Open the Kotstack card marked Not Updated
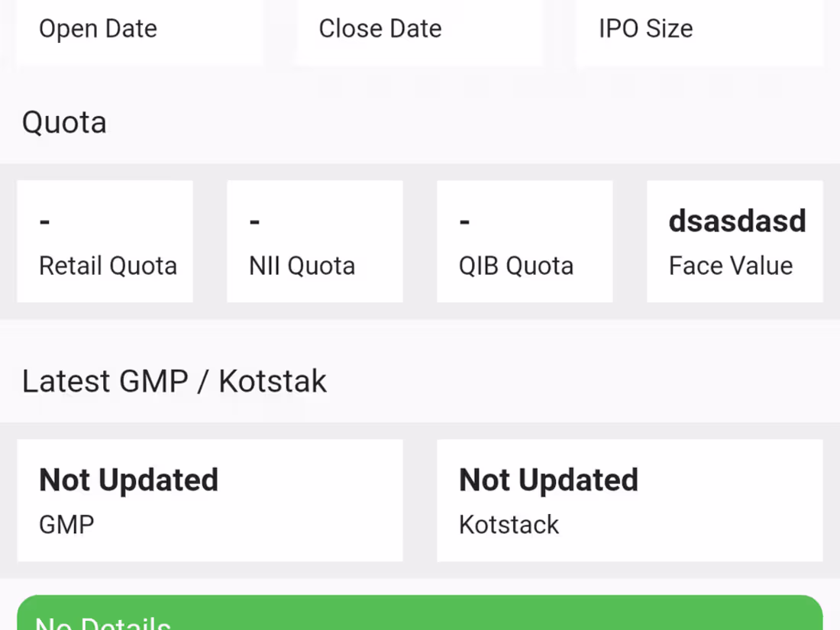The image size is (840, 630). click(629, 500)
